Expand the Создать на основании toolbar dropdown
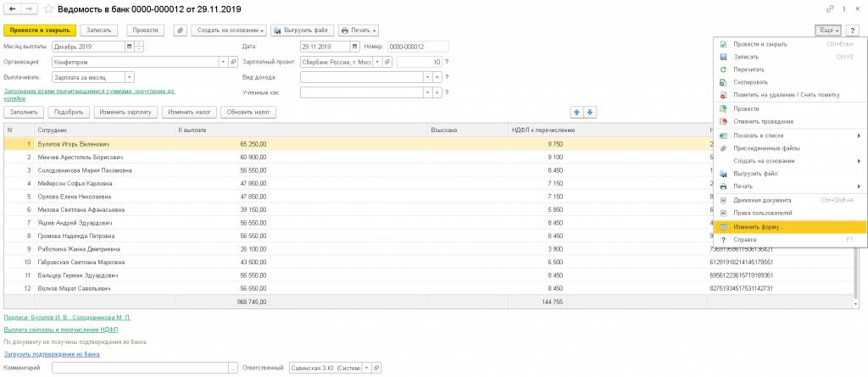The width and height of the screenshot is (868, 377). [x=229, y=30]
